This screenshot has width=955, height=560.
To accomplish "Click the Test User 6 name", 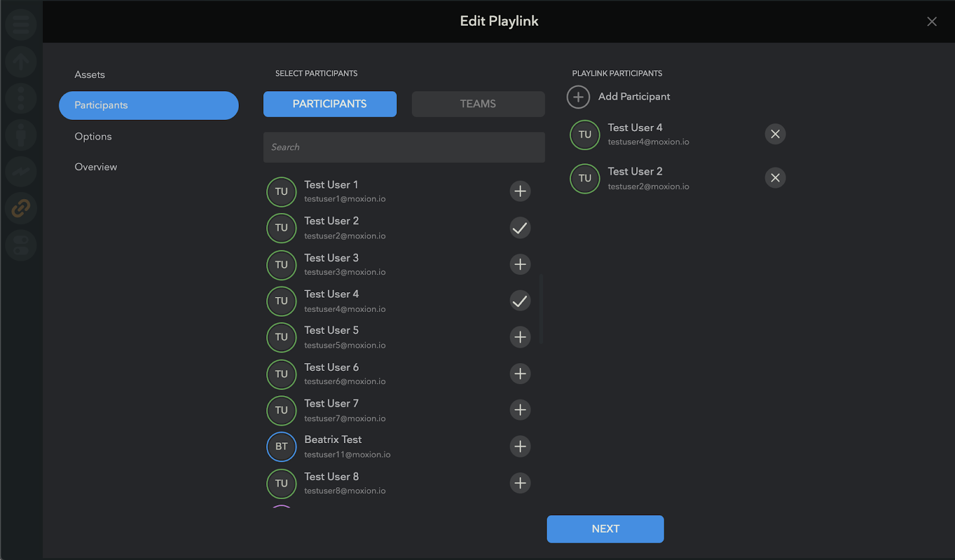I will click(331, 367).
